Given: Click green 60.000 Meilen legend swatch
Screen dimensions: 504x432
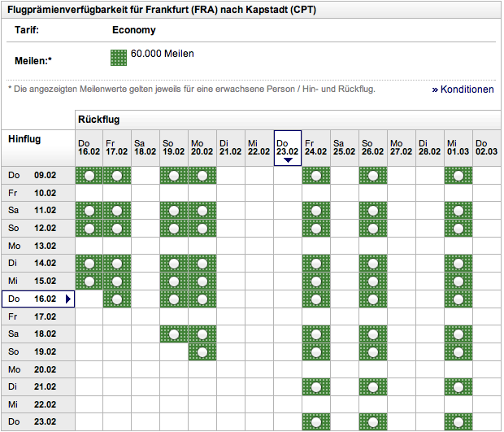Looking at the screenshot, I should 119,58.
